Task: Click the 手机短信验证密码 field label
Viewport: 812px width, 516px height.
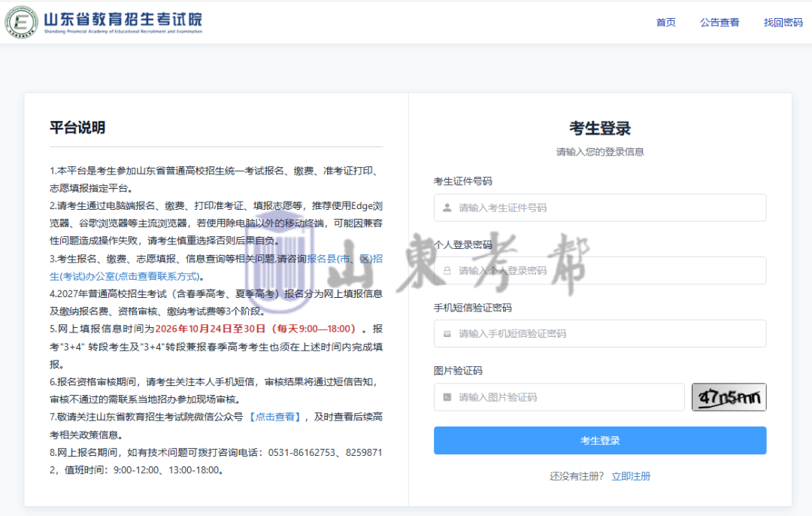Action: coord(473,308)
